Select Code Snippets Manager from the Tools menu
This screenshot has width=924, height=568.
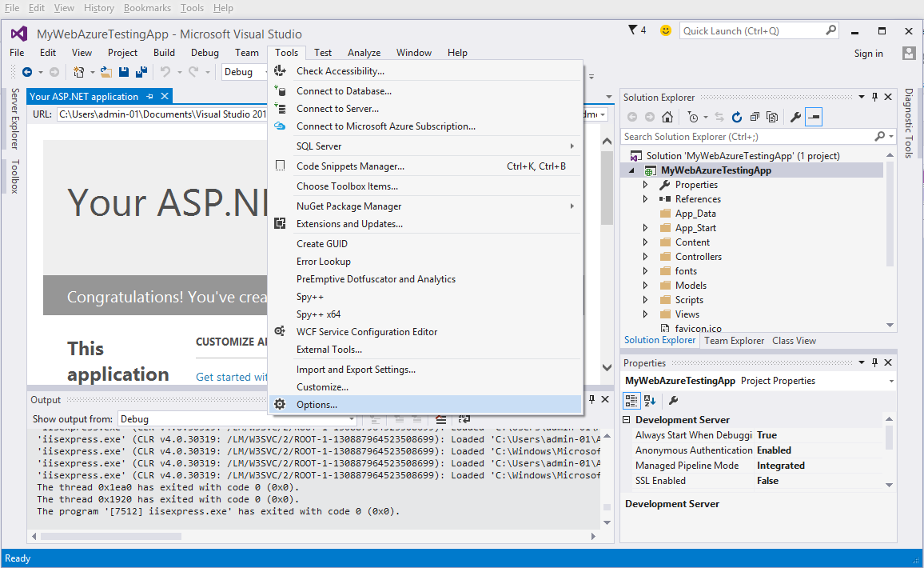tap(425, 166)
